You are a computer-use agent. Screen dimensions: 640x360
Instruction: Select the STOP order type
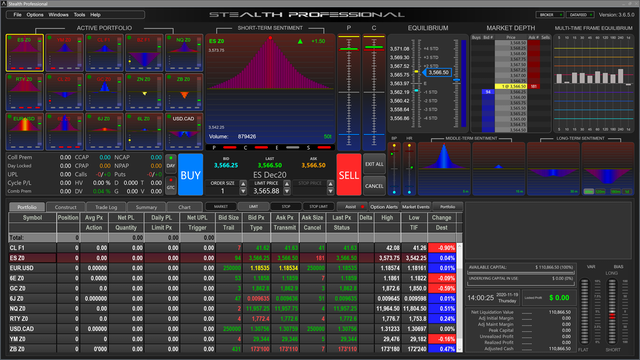point(286,207)
